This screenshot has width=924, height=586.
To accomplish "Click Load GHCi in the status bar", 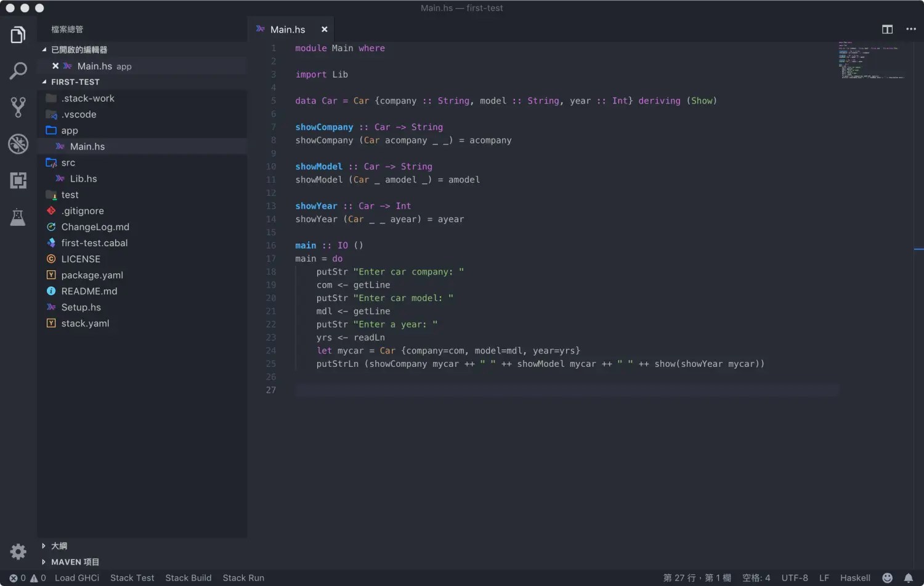I will [77, 578].
